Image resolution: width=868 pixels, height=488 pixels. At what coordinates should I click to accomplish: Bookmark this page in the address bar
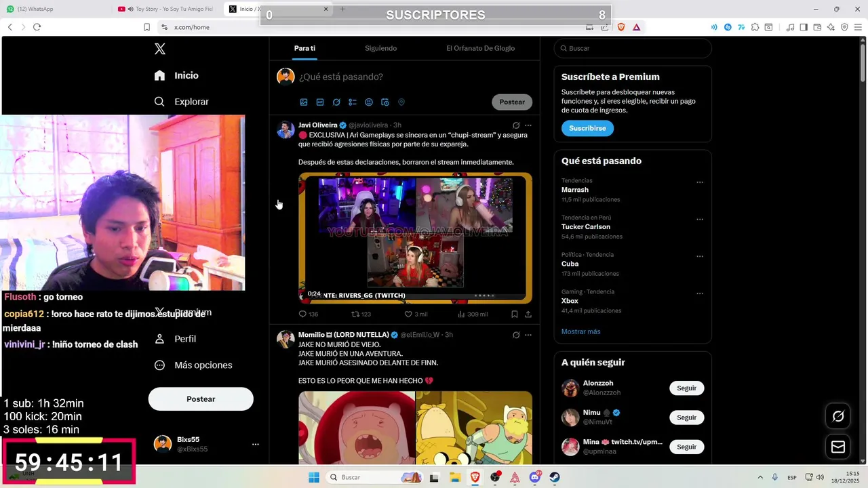click(x=146, y=27)
